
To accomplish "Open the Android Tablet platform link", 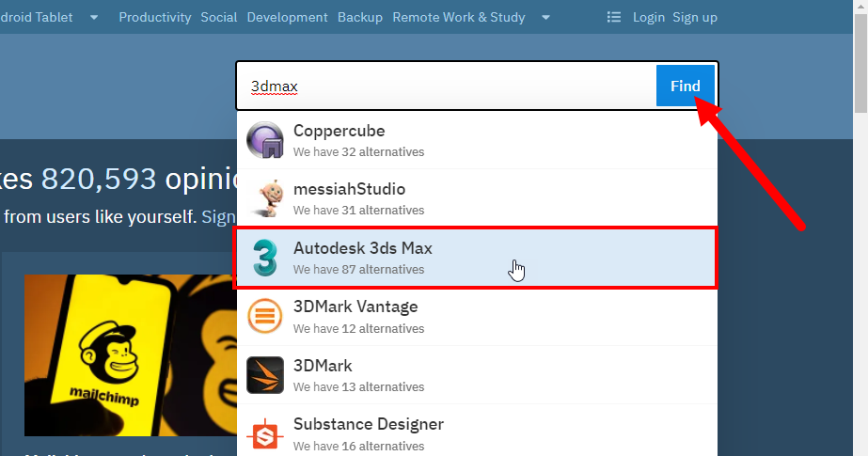I will click(x=37, y=17).
